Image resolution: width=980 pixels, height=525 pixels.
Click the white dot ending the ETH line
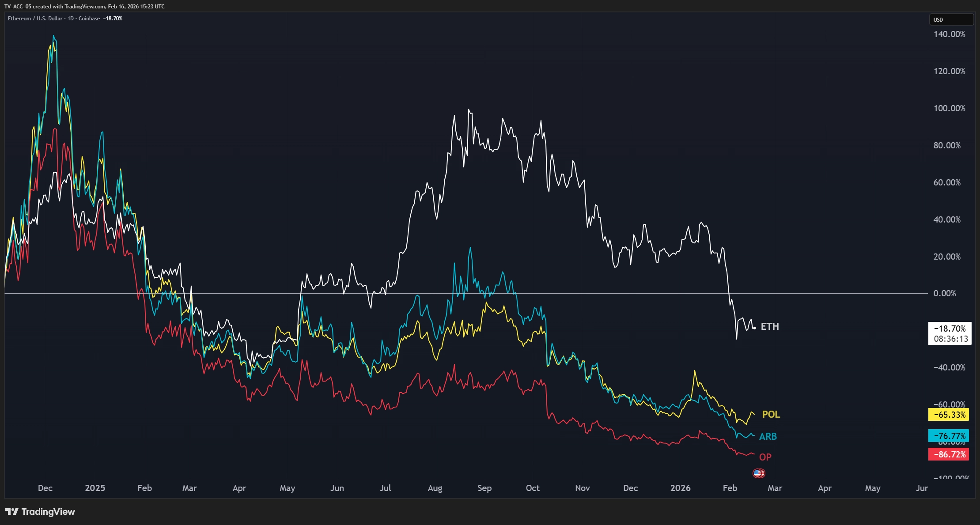(x=754, y=328)
